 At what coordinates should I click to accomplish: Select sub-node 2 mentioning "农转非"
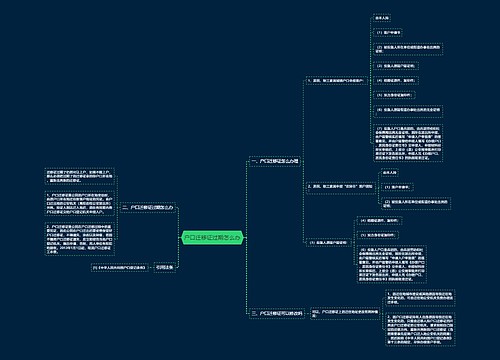340,186
